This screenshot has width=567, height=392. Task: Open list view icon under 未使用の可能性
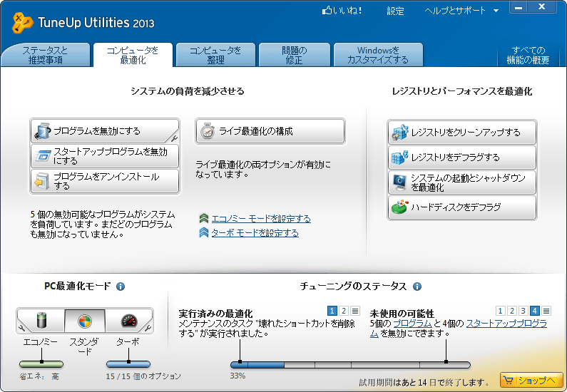[546, 311]
